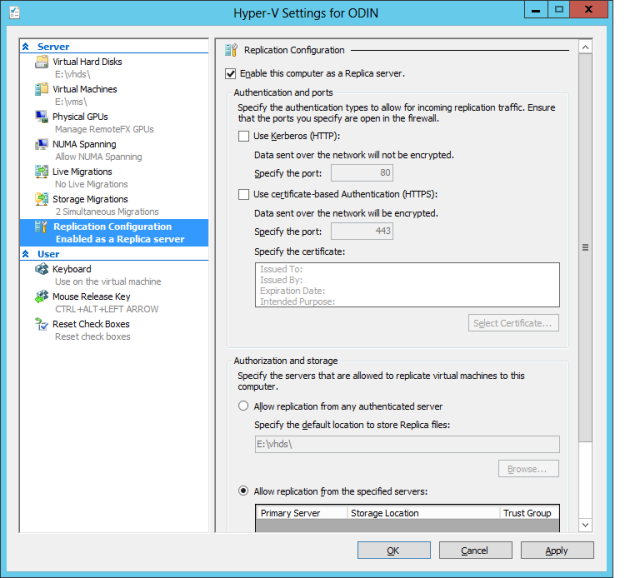Screen dimensions: 640x578
Task: Click the Mouse Release Key icon
Action: pos(41,296)
